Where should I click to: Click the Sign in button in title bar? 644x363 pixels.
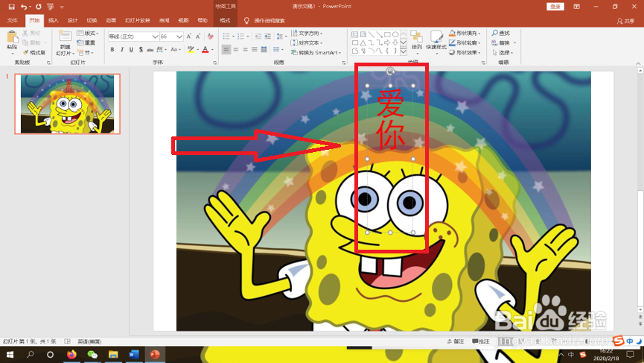coord(555,7)
